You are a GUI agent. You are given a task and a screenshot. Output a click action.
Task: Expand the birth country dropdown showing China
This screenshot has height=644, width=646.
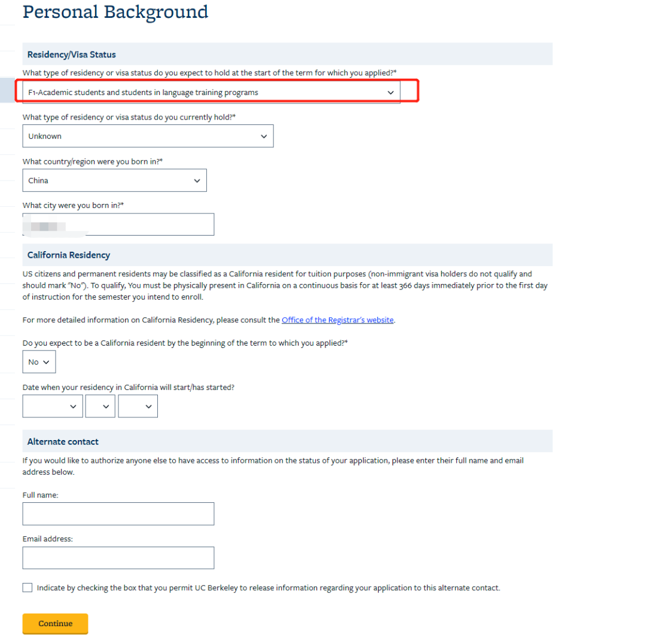(x=114, y=181)
